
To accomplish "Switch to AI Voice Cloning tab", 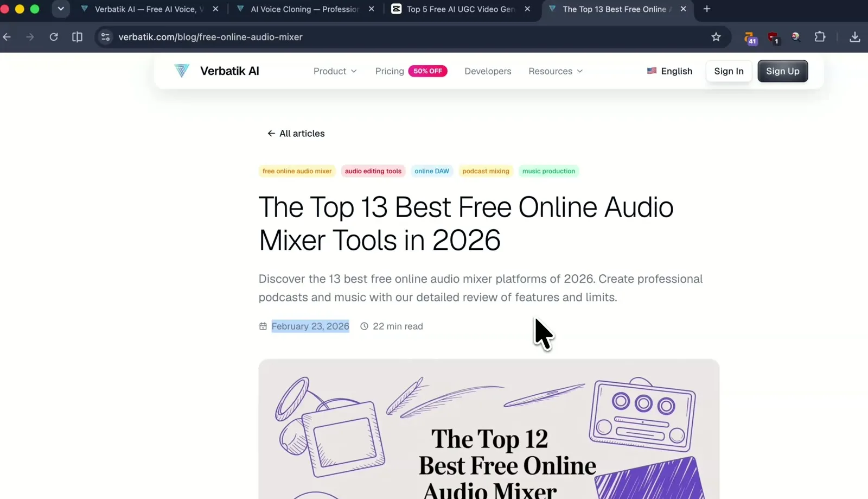I will [304, 9].
